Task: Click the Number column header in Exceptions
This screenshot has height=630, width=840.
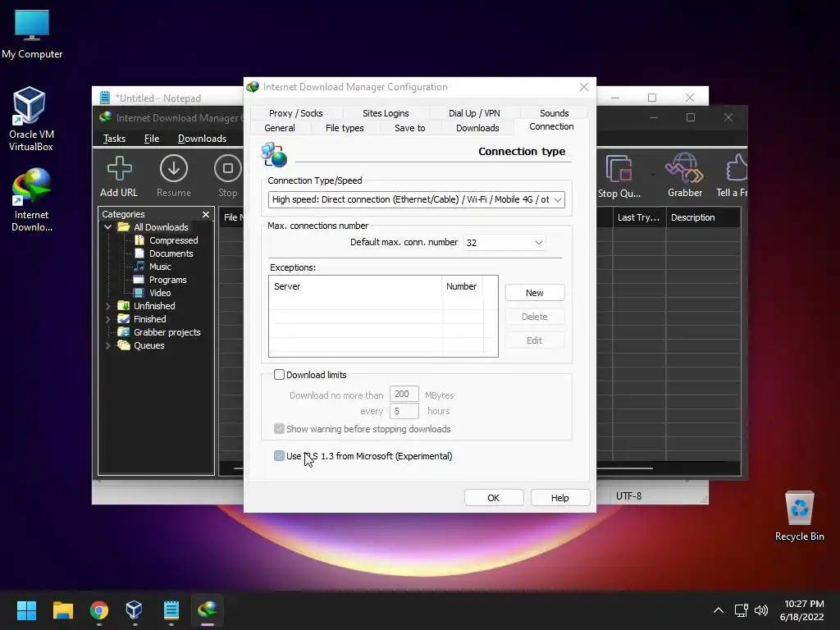Action: click(x=462, y=286)
